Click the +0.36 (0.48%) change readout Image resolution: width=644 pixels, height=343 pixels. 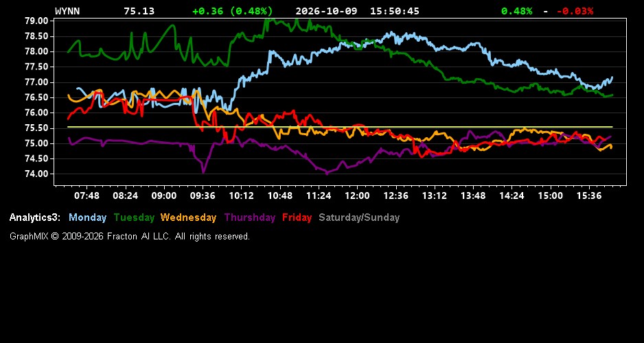click(233, 11)
